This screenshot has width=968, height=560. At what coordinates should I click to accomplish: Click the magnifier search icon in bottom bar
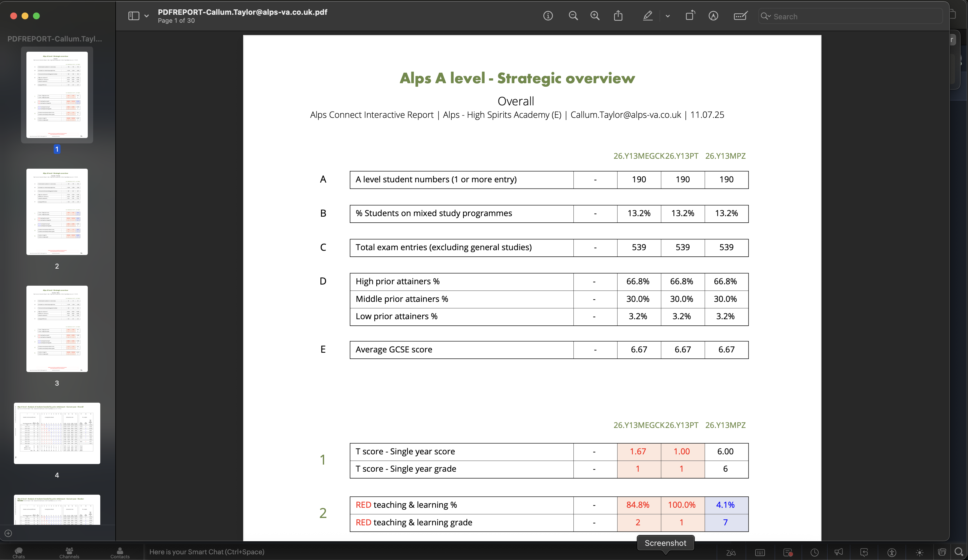(959, 552)
